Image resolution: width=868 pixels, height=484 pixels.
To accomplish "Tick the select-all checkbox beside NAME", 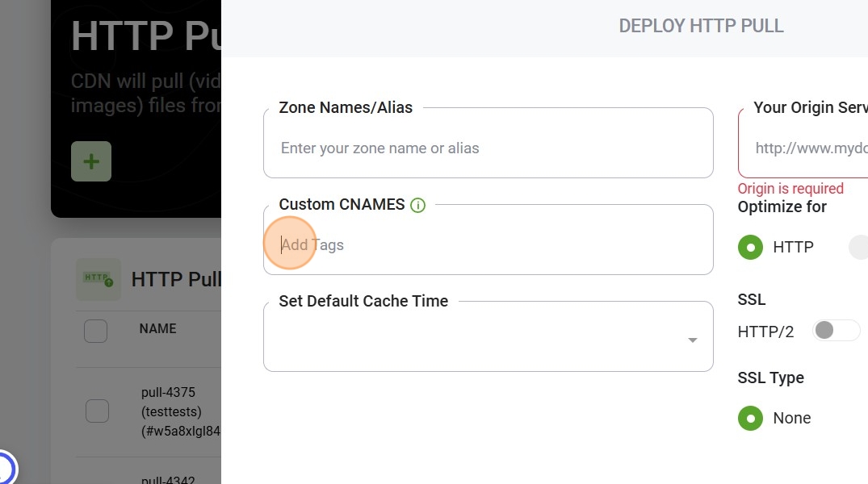I will 96,331.
